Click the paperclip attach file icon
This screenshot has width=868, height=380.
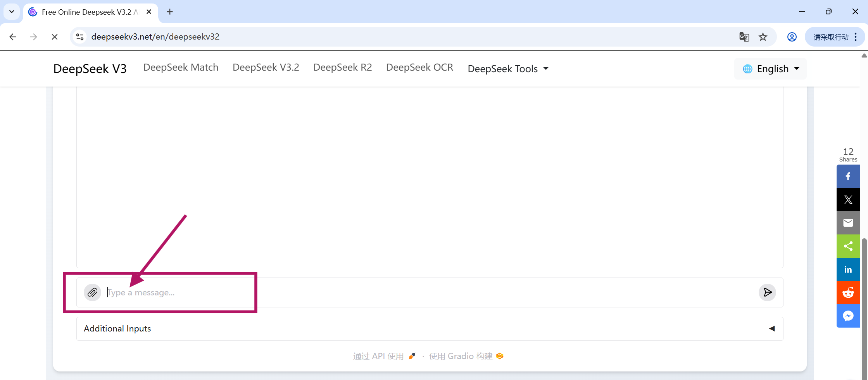coord(92,292)
